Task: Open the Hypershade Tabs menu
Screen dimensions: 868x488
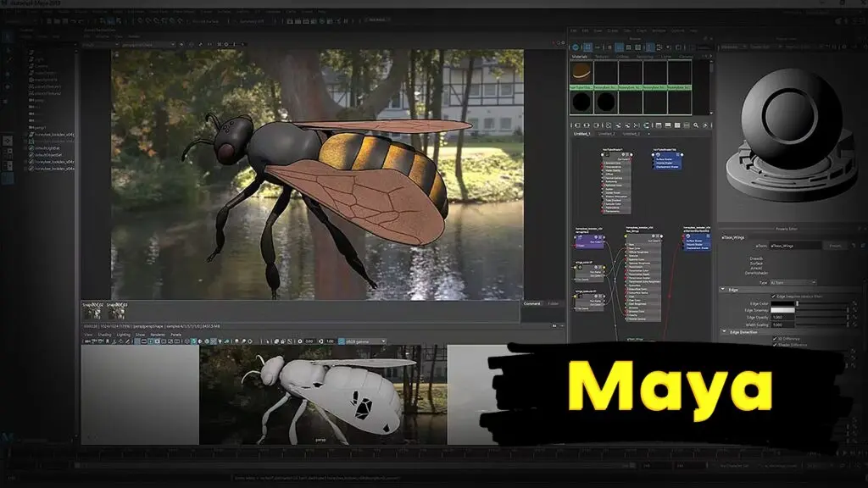Action: [627, 30]
